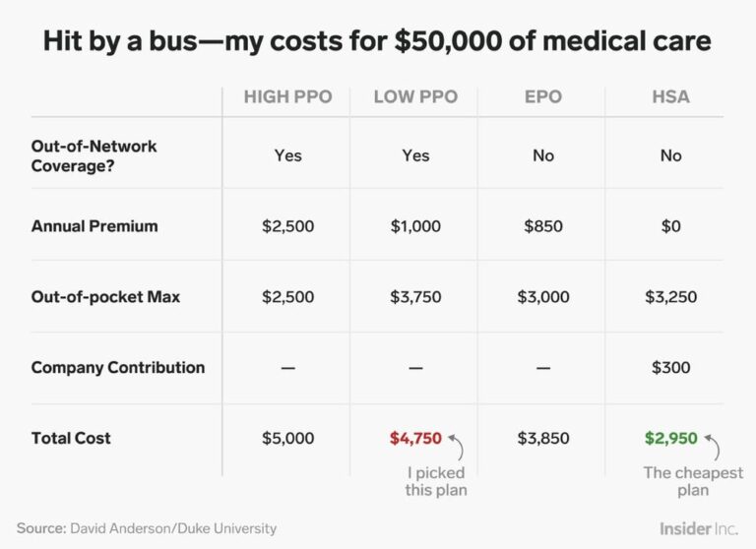Click the Out-of-Network Coverage? row label
Screen dimensions: 756x549
[94, 155]
